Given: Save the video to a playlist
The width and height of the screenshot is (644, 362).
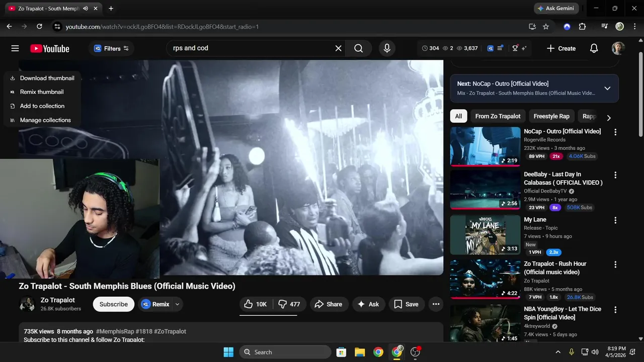Looking at the screenshot, I should [407, 304].
